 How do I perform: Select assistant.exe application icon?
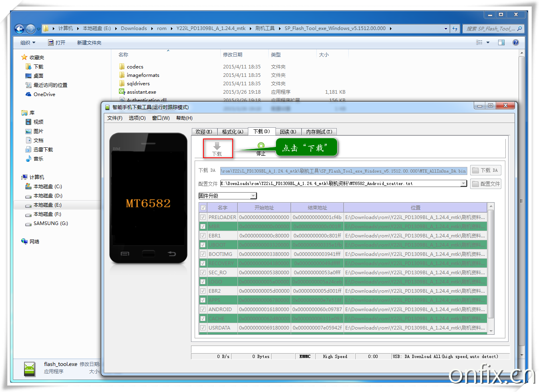(x=122, y=92)
